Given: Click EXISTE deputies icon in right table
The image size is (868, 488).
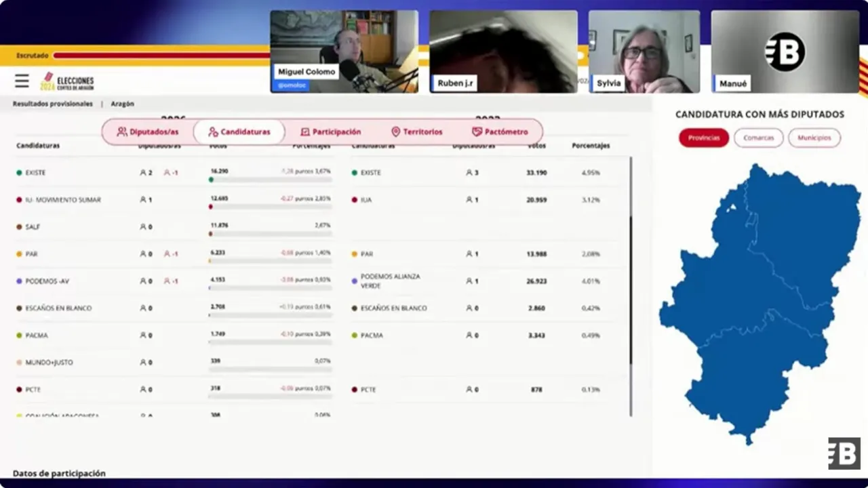Looking at the screenshot, I should coord(469,173).
